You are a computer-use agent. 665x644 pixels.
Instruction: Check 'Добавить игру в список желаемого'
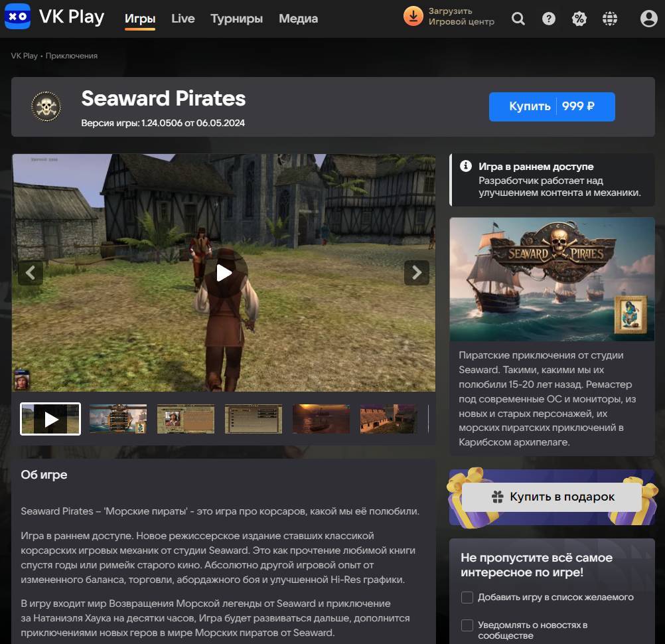tap(467, 598)
